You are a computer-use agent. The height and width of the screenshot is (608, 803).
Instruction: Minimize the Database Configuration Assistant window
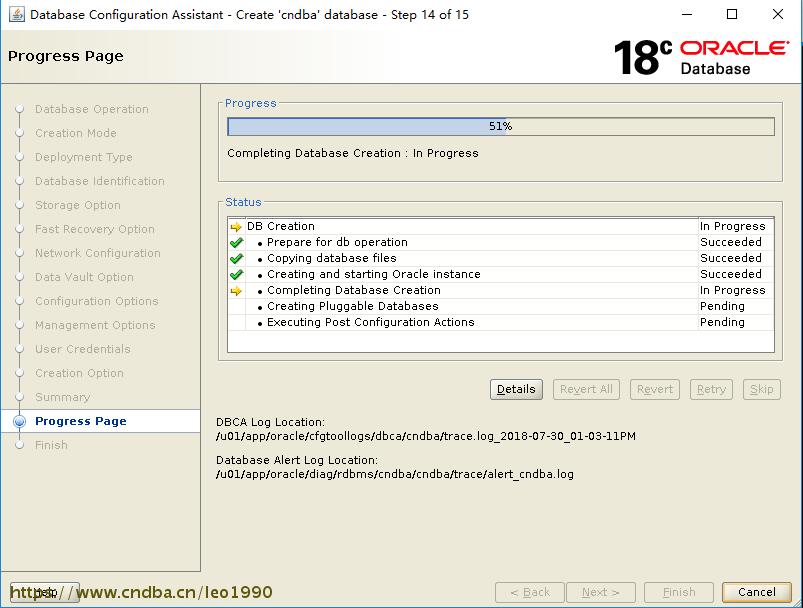687,14
